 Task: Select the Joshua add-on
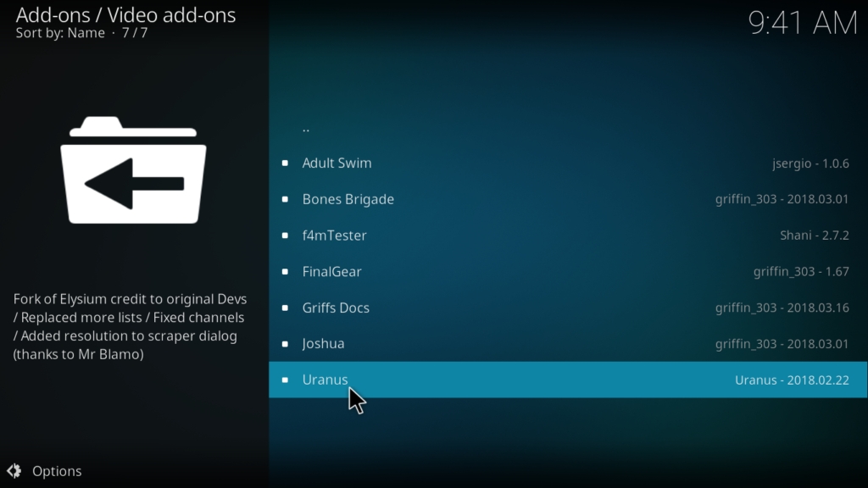click(568, 344)
